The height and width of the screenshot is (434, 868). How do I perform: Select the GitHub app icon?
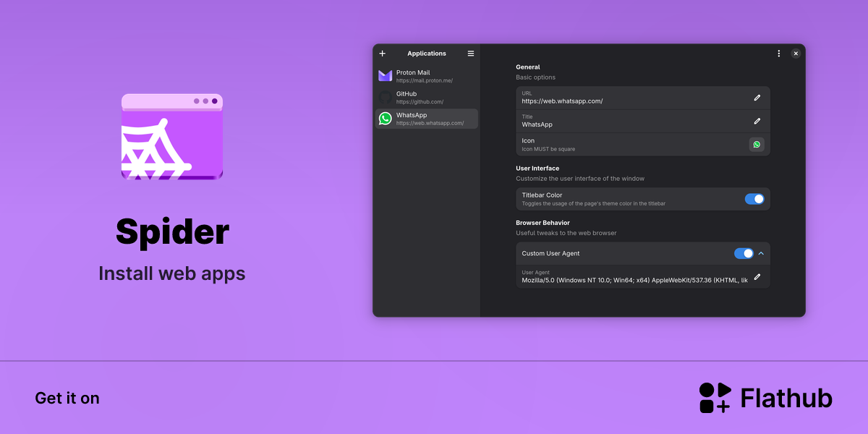[x=385, y=97]
